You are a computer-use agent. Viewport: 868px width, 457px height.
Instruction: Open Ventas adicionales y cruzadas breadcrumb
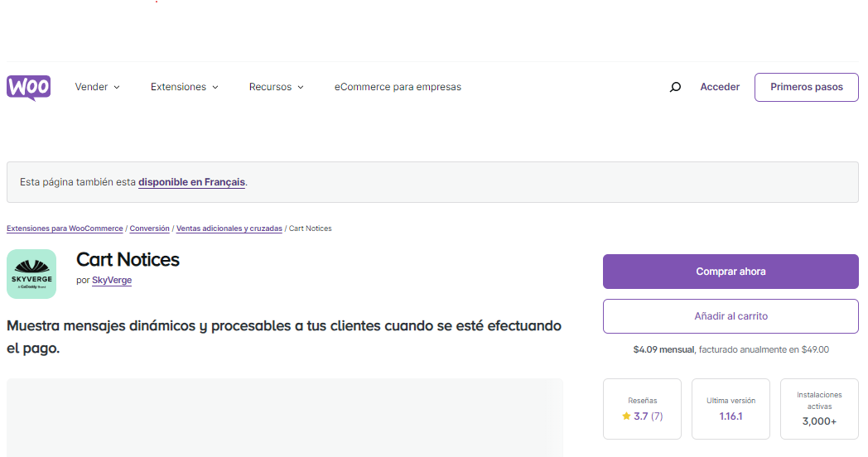[x=229, y=228]
